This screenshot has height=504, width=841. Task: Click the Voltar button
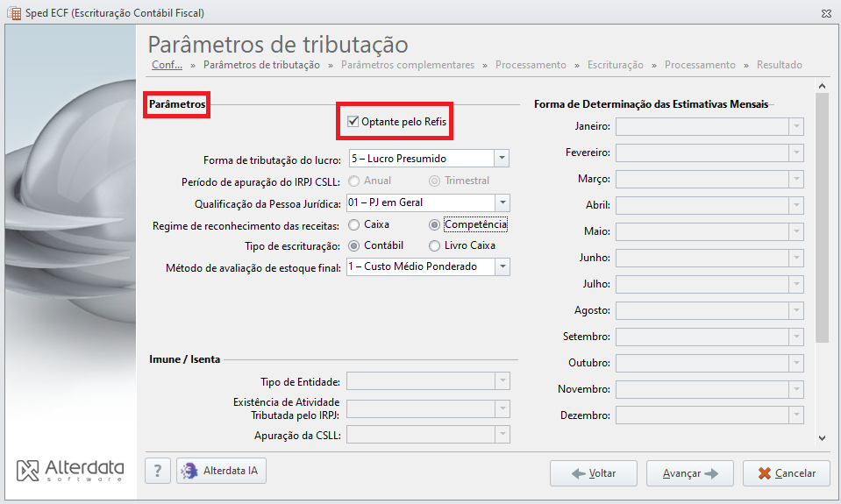[594, 473]
